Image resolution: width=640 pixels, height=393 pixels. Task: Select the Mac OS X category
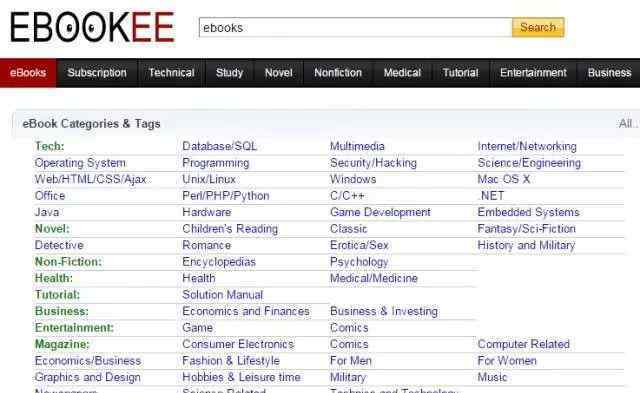tap(504, 179)
